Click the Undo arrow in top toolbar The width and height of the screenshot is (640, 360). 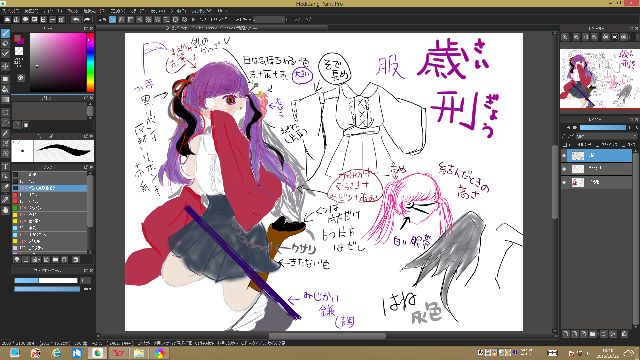point(76,19)
